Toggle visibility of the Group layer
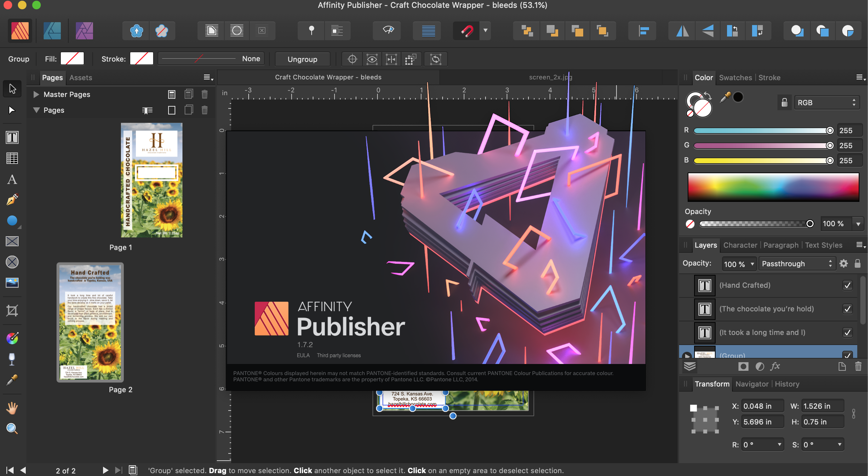Image resolution: width=868 pixels, height=476 pixels. click(847, 355)
